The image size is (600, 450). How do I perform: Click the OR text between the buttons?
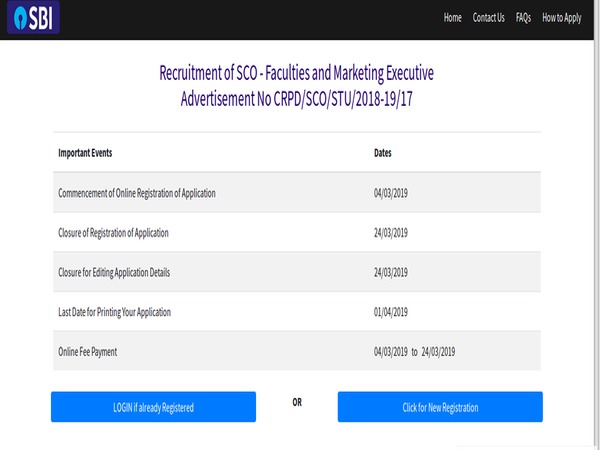pyautogui.click(x=296, y=402)
